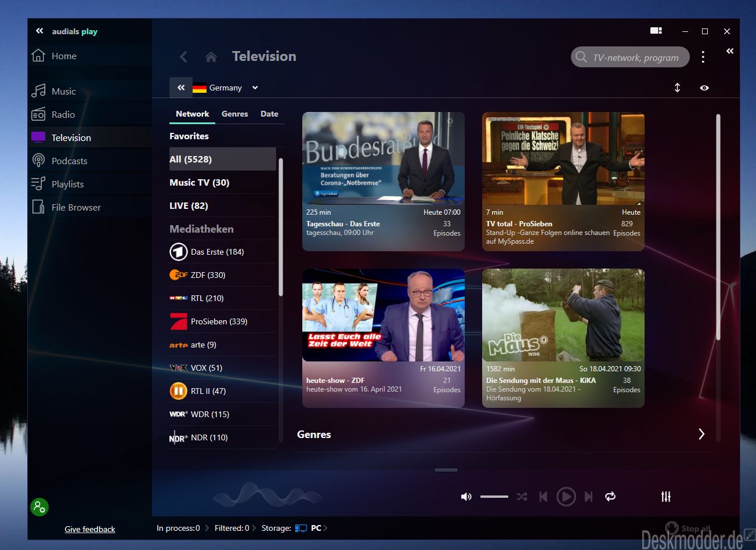Open the Podcasts section

coord(90,161)
